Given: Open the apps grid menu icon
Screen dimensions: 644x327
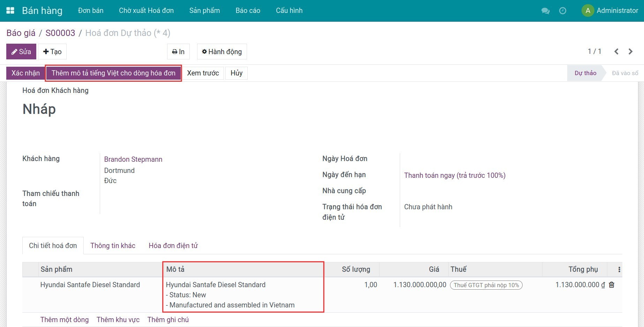Looking at the screenshot, I should click(10, 10).
